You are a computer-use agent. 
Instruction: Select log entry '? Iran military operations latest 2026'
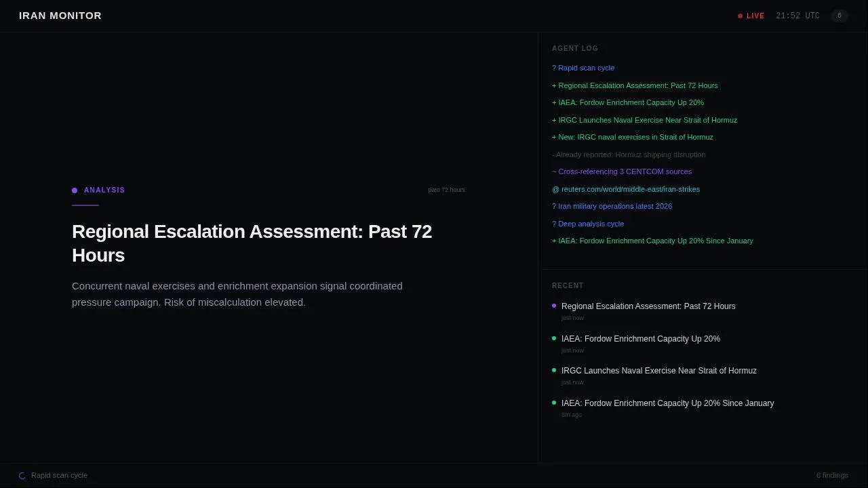tap(612, 206)
